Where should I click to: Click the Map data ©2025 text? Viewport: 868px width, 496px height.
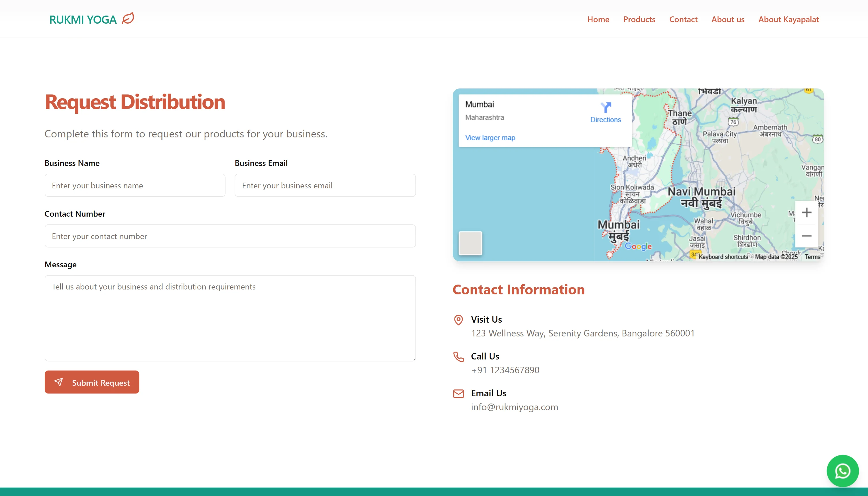coord(776,257)
